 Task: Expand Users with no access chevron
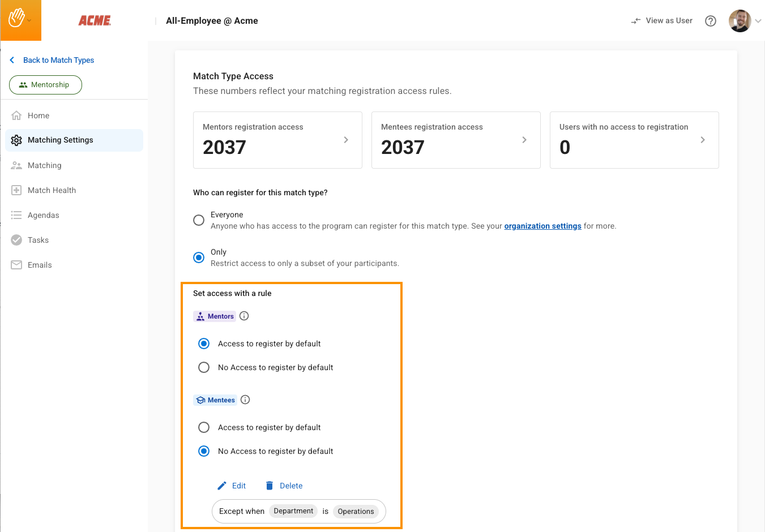[703, 140]
